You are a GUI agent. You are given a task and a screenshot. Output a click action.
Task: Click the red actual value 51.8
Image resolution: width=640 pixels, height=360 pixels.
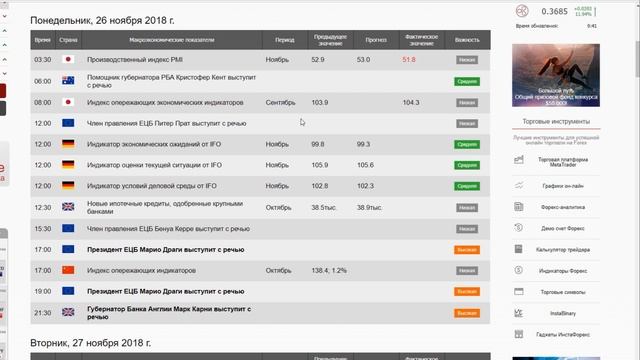point(409,60)
